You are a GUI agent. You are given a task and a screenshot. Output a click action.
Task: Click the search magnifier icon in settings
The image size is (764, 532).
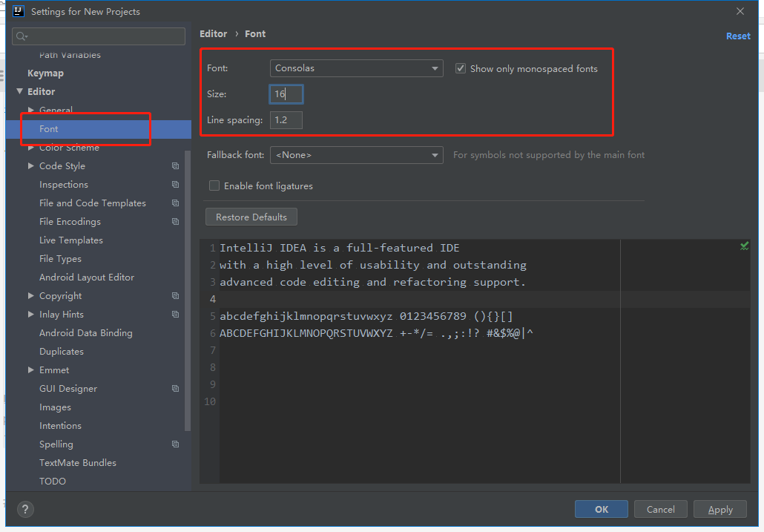point(22,36)
